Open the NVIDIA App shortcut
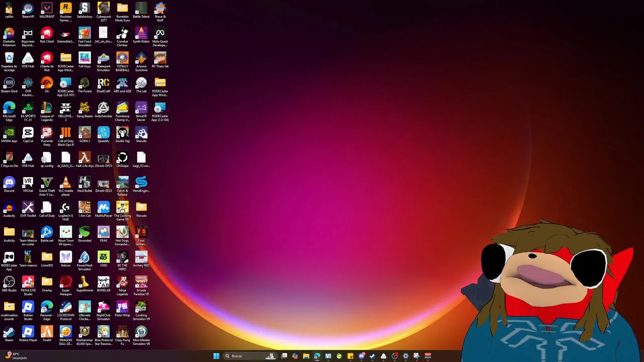 9,135
